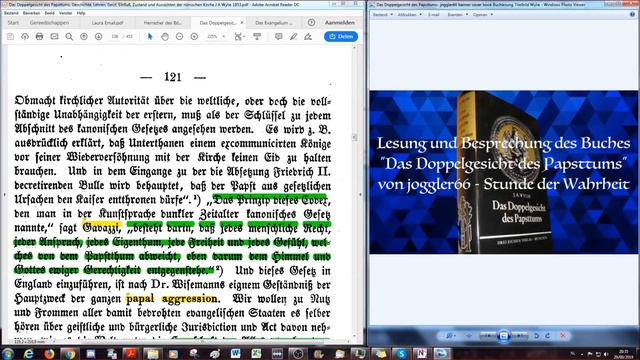The image size is (640, 360).
Task: Delete the image with red X
Action: 563,336
